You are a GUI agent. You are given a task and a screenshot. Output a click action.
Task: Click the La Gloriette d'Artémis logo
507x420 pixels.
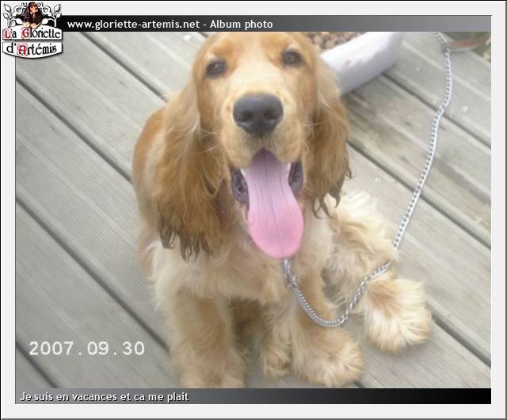[x=32, y=30]
